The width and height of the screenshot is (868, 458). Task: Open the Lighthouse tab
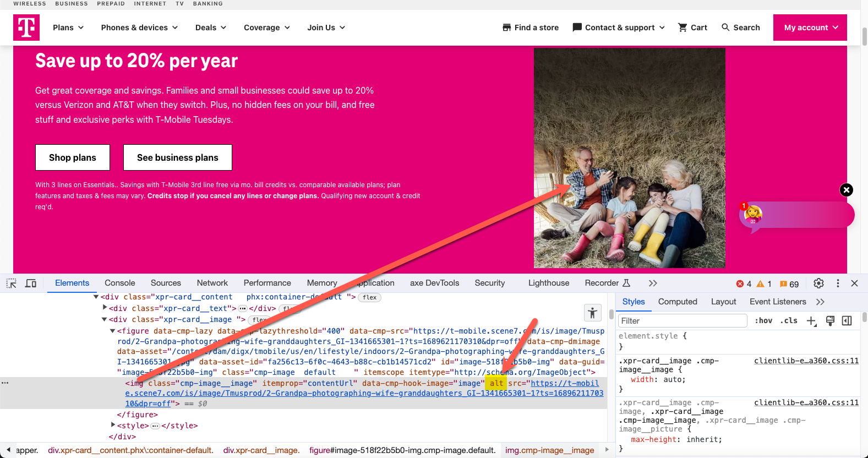pos(549,283)
